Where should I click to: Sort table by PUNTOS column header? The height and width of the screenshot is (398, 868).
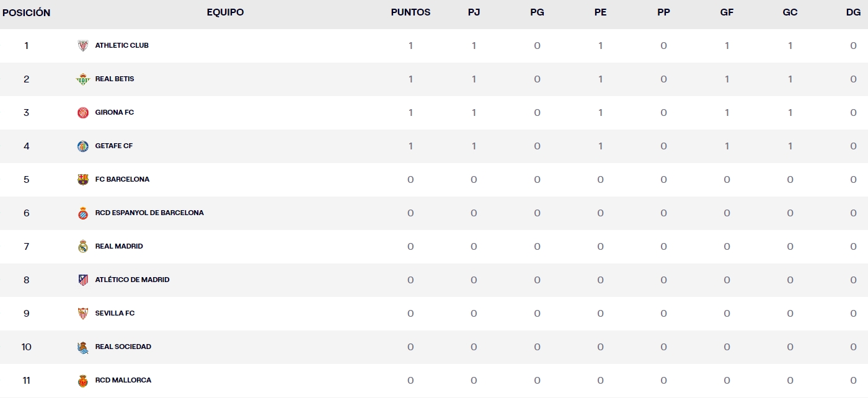tap(410, 12)
